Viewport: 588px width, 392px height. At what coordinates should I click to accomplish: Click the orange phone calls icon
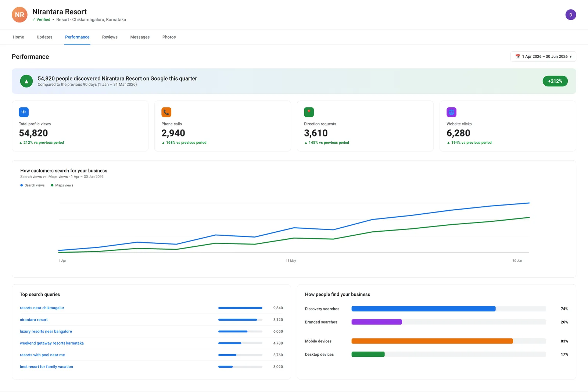[x=166, y=112]
